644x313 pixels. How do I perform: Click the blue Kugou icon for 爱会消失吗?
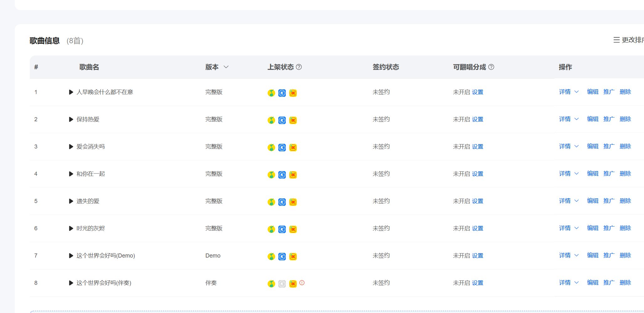[282, 148]
